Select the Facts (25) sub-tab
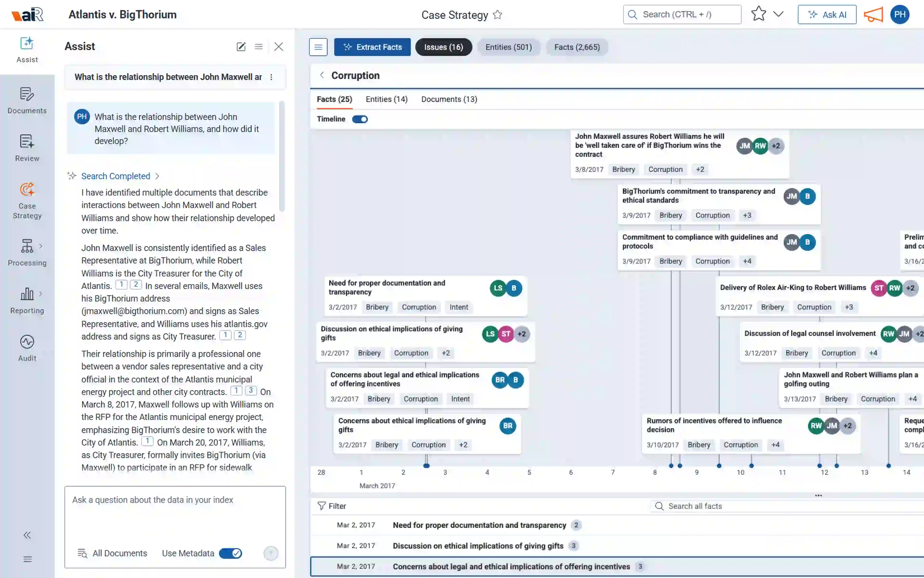Screen dimensions: 924x578 point(334,99)
